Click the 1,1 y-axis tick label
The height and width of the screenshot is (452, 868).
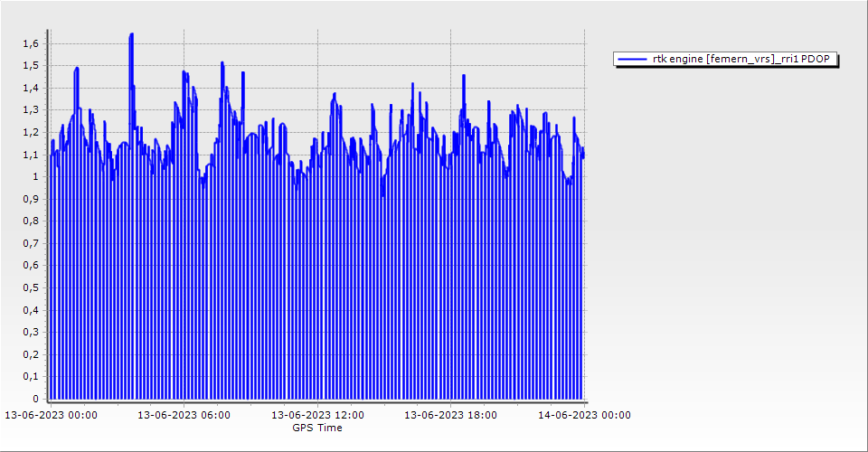pyautogui.click(x=32, y=155)
